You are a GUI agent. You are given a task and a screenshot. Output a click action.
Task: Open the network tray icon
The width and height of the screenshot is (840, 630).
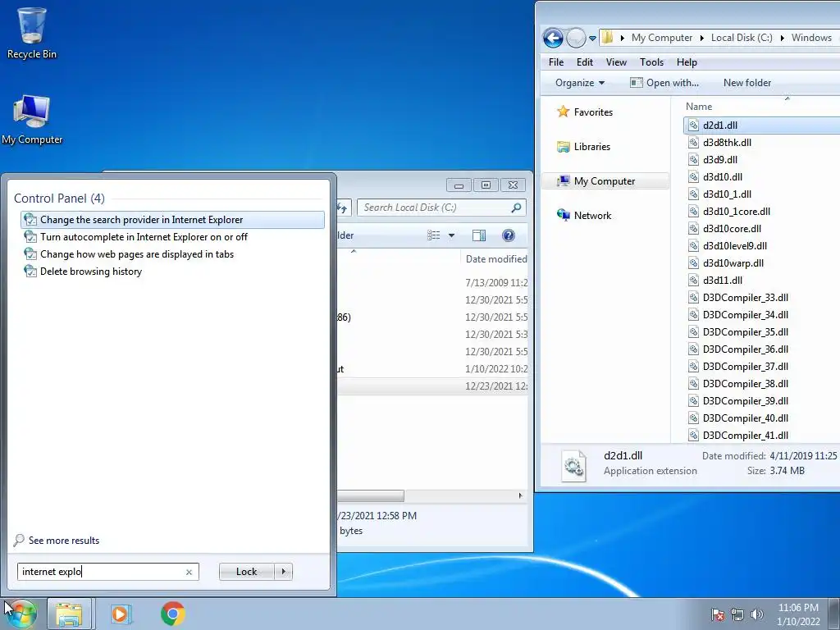pyautogui.click(x=737, y=614)
